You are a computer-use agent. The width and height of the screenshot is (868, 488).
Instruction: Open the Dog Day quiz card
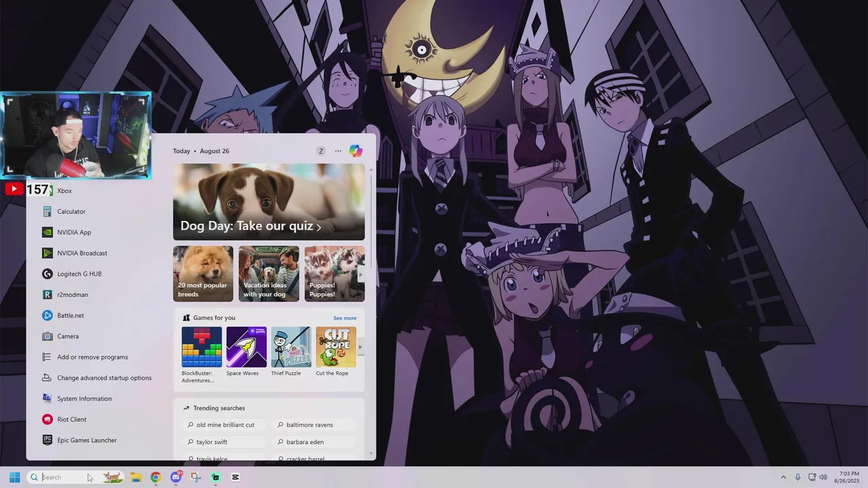point(269,202)
